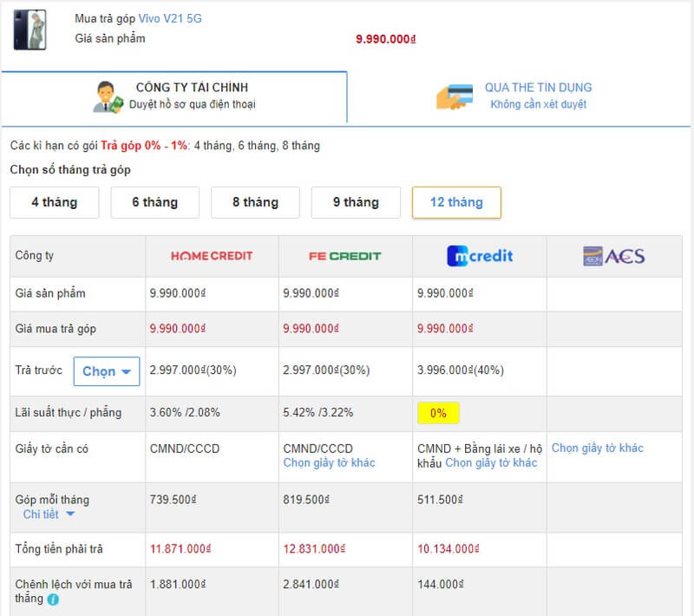Screen dimensions: 694x616
Task: Choose the 12 tháng installment term
Action: 456,203
